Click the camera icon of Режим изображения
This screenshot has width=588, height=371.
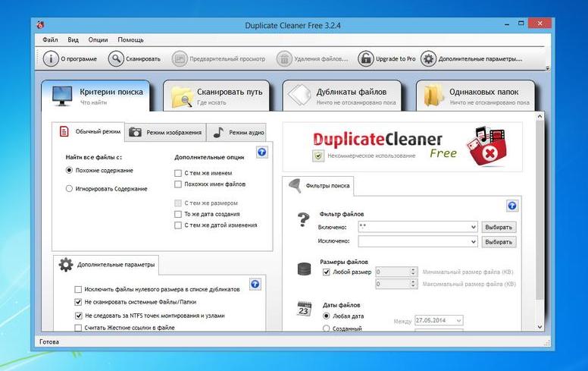(135, 132)
